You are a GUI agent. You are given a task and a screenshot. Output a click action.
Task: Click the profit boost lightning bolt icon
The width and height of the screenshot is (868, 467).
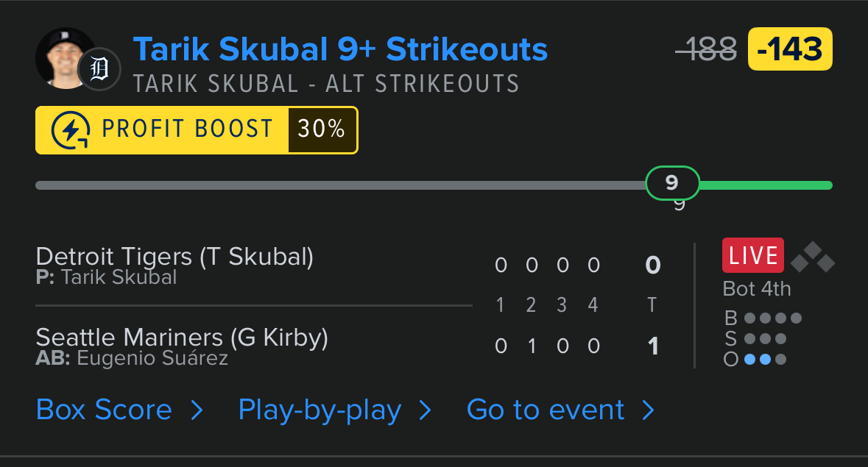[71, 130]
